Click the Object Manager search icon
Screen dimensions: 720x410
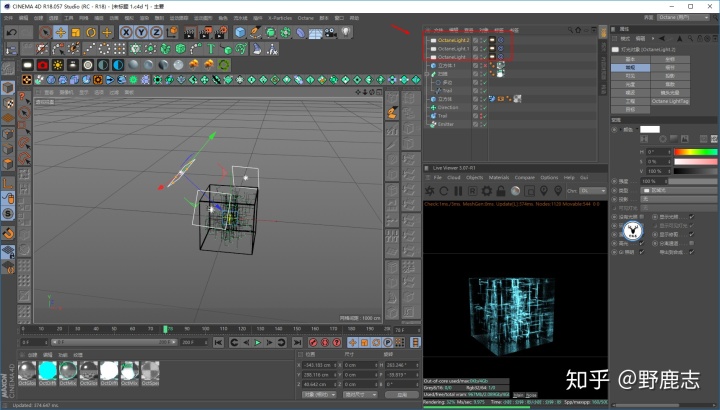[x=570, y=30]
